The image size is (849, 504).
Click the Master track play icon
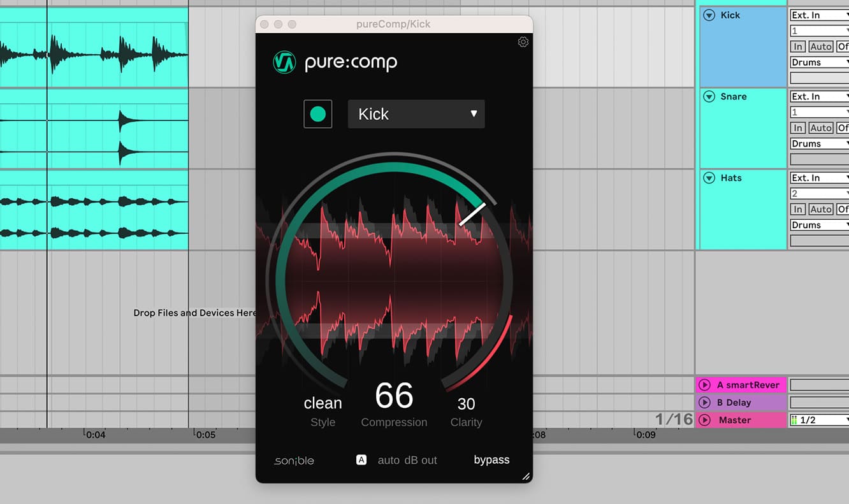704,421
